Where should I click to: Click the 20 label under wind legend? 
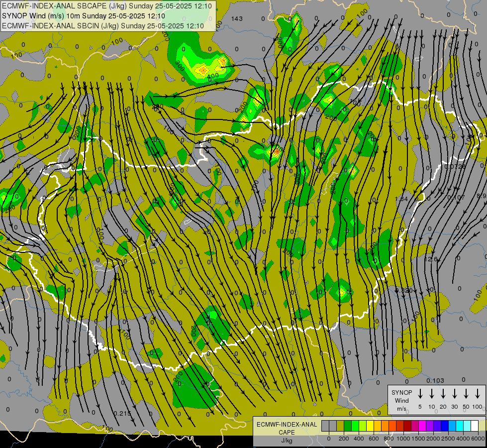(x=443, y=407)
